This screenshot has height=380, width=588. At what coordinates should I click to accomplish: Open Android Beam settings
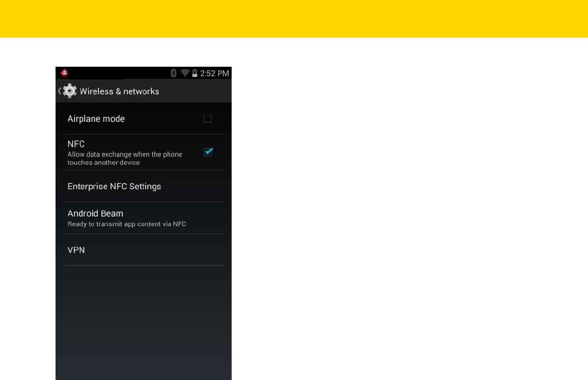click(x=144, y=218)
